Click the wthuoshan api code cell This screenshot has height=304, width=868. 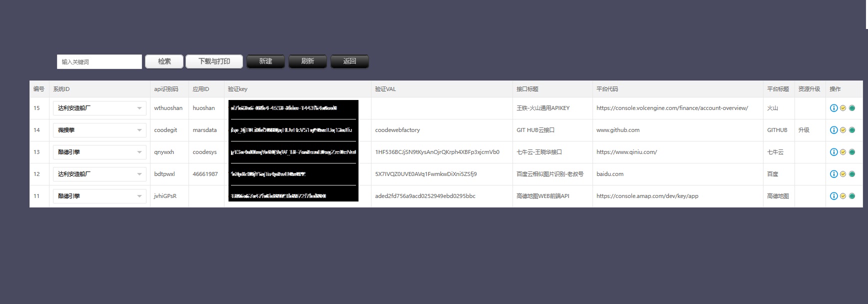(168, 108)
